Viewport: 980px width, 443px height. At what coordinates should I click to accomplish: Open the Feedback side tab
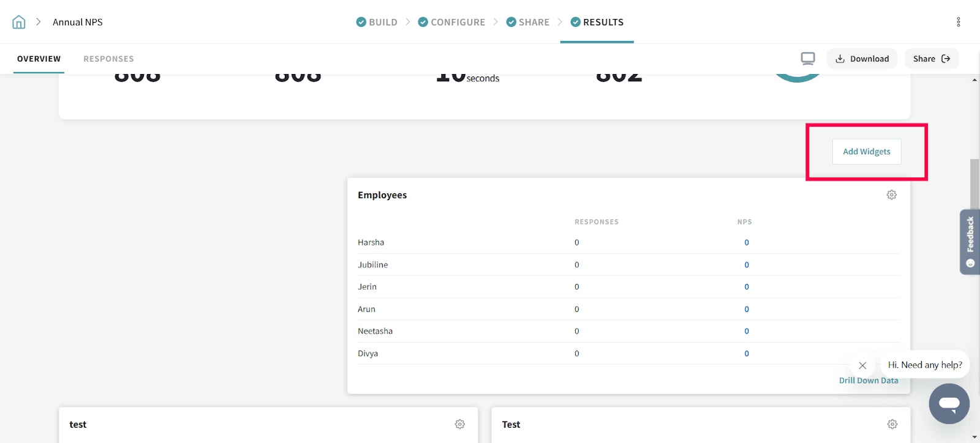click(x=970, y=242)
